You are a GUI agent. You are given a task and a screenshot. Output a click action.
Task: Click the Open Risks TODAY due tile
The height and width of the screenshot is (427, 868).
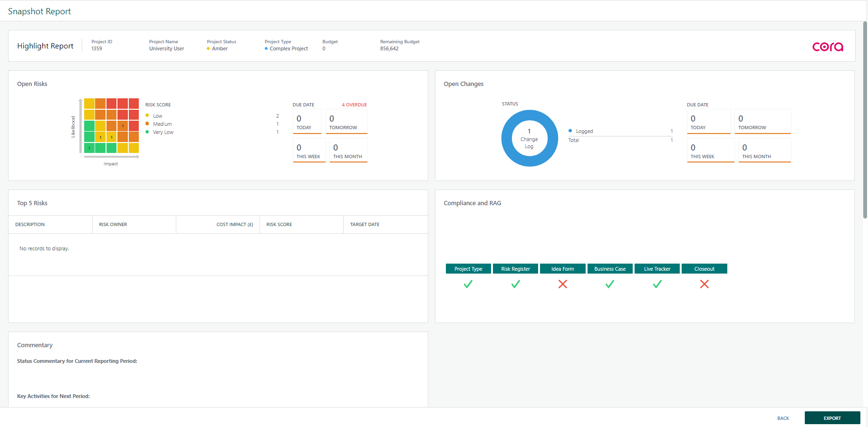tap(307, 122)
